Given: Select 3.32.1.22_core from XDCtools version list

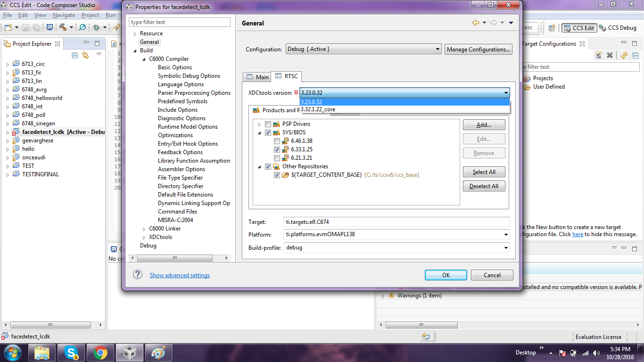Looking at the screenshot, I should [405, 109].
